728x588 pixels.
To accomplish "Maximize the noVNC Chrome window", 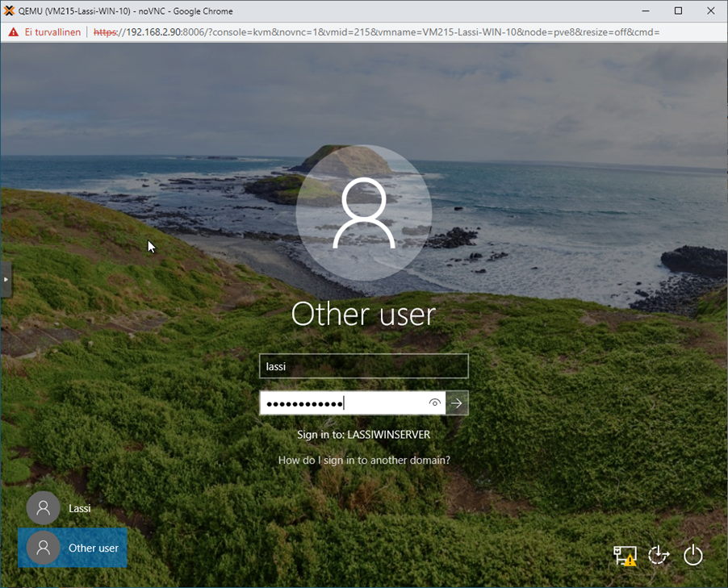I will coord(678,10).
